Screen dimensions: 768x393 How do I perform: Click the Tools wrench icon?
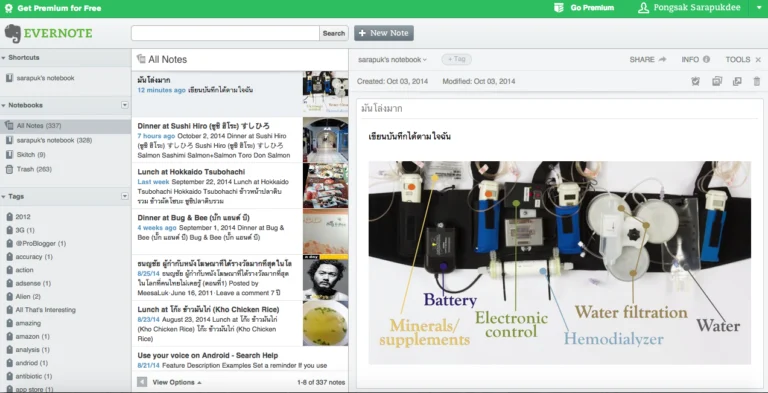758,60
